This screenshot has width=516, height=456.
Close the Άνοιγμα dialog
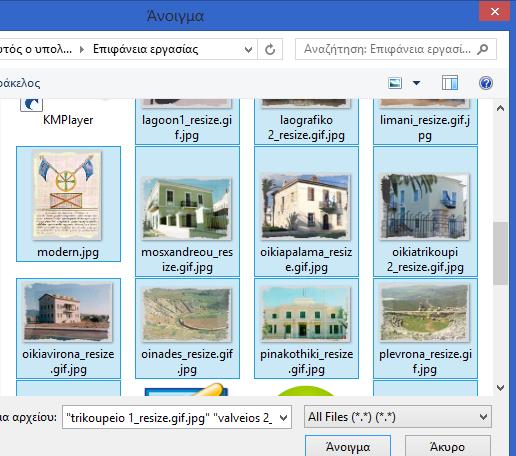pos(495,12)
